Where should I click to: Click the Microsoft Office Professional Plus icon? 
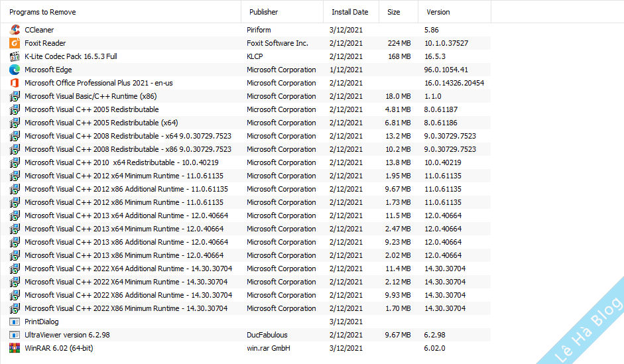(15, 83)
